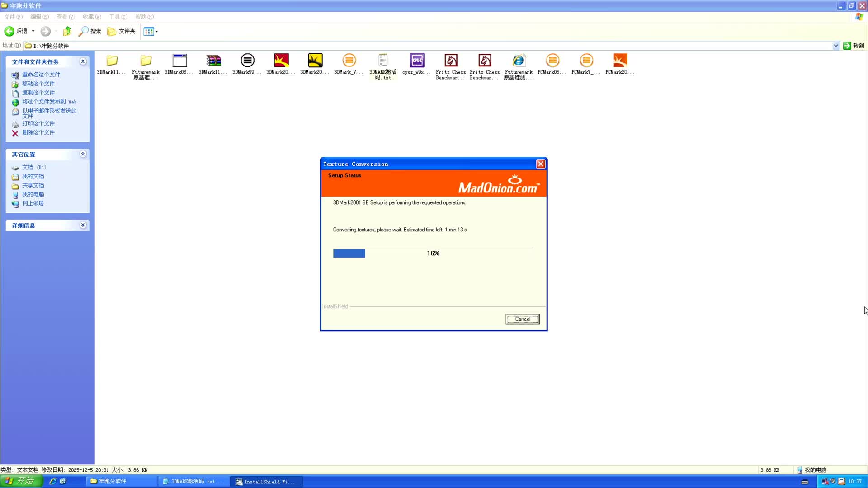Viewport: 868px width, 488px height.
Task: Click print this file (打印这个文件)
Action: coord(38,123)
